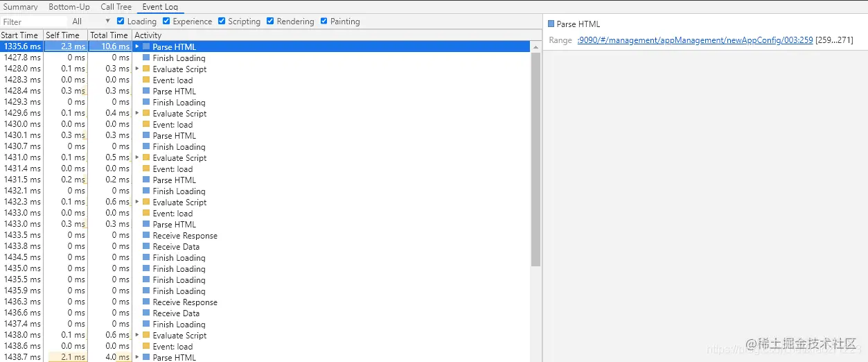Select the 1430.7 ms Finish Loading text

179,146
